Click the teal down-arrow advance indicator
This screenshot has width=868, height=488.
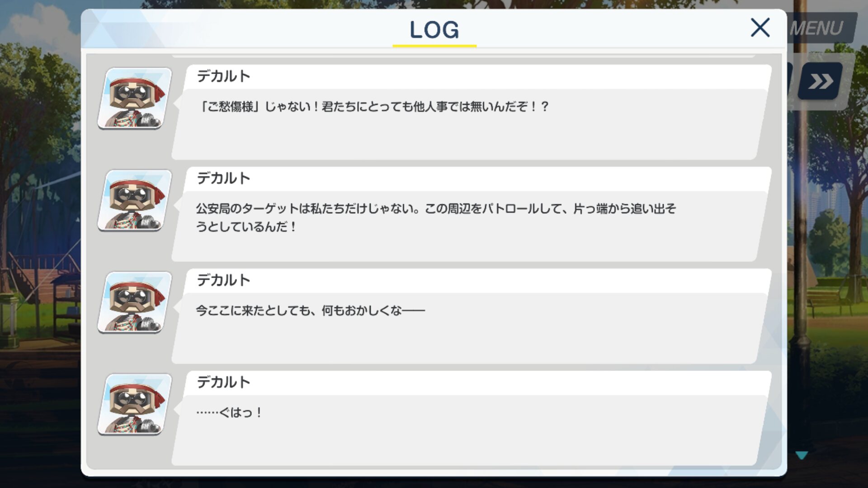802,455
